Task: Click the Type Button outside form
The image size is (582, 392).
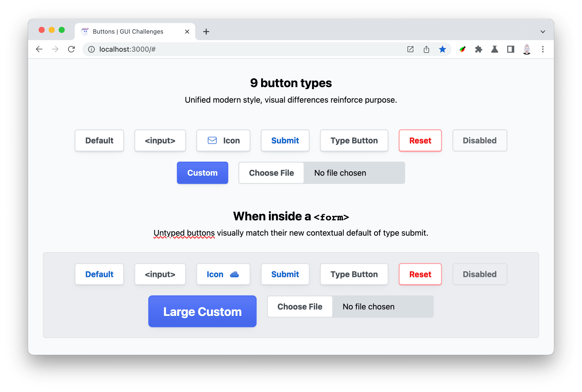Action: [354, 140]
